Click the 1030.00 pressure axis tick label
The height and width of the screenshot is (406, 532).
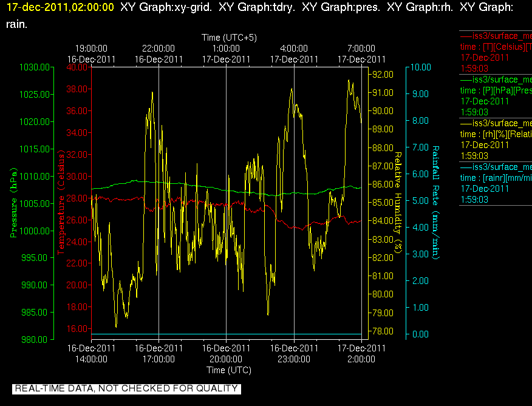[34, 67]
